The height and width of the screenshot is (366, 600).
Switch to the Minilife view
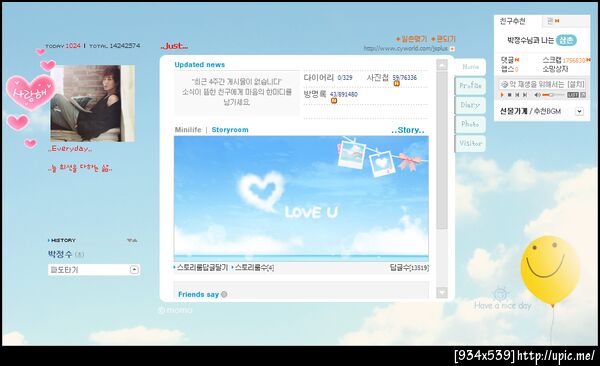[188, 130]
